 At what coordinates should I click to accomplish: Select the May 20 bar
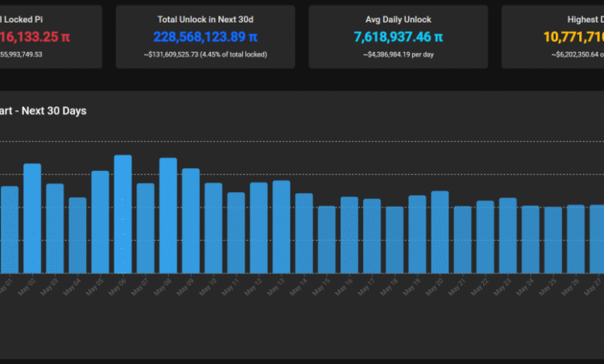pos(440,232)
